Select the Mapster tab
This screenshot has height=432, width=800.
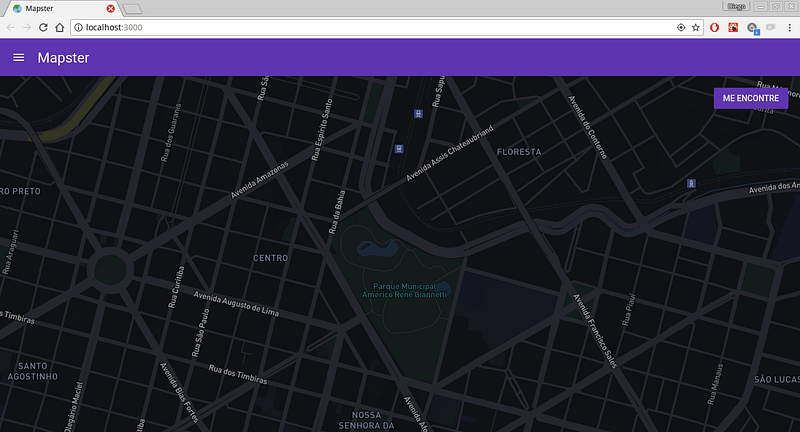[60, 9]
